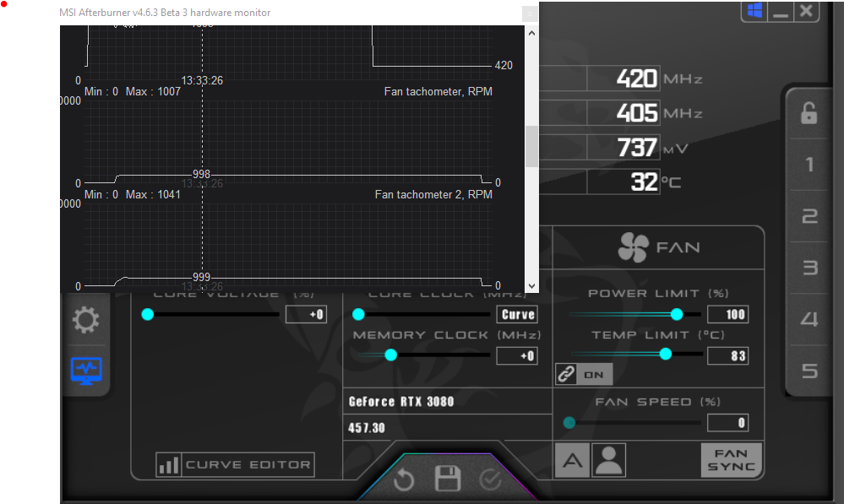Open the hardware monitor icon
The width and height of the screenshot is (844, 504).
pos(86,371)
